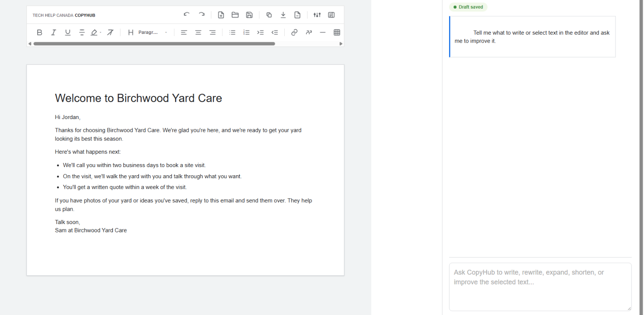Open the Paragraph style dropdown

[153, 32]
